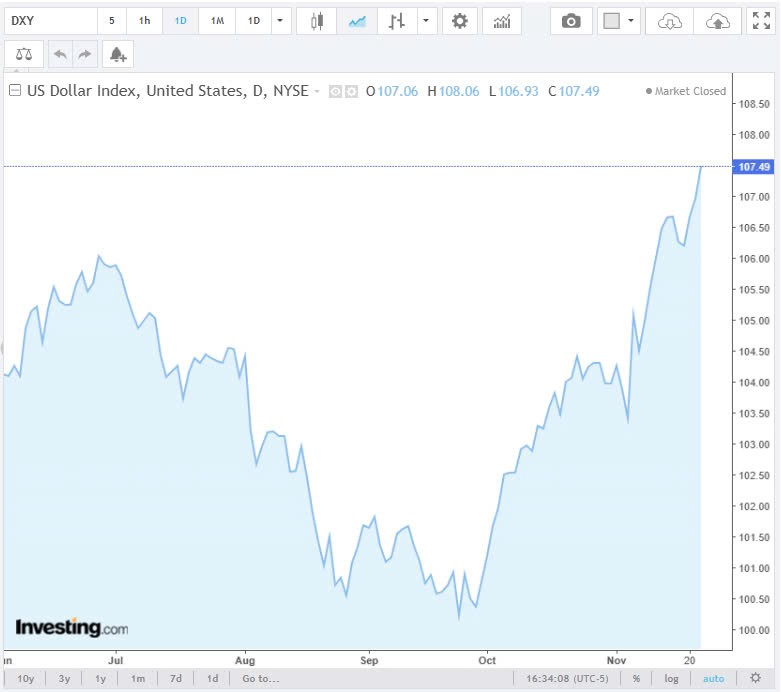Screen dimensions: 781x692
Task: Click the Go to... button
Action: point(260,678)
